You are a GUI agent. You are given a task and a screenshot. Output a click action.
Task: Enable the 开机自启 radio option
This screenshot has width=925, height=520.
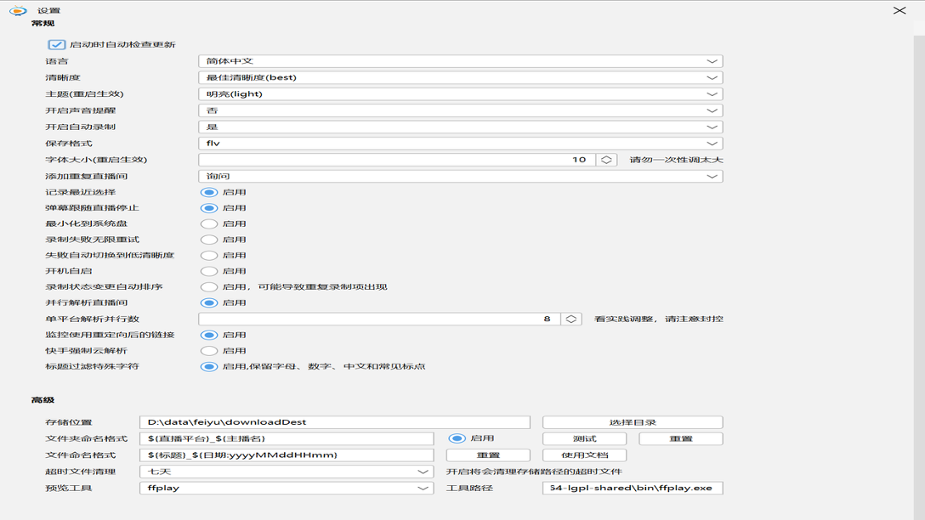coord(209,272)
